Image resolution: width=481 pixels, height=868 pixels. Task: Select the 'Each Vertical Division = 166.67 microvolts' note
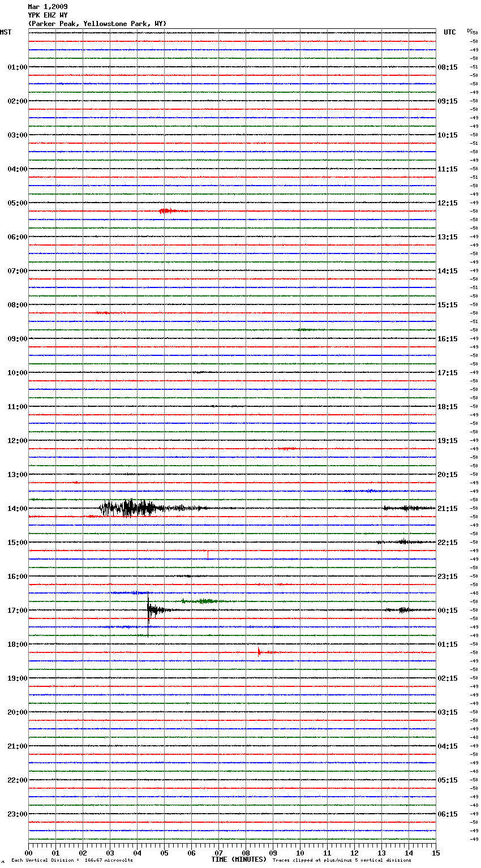coord(72,861)
